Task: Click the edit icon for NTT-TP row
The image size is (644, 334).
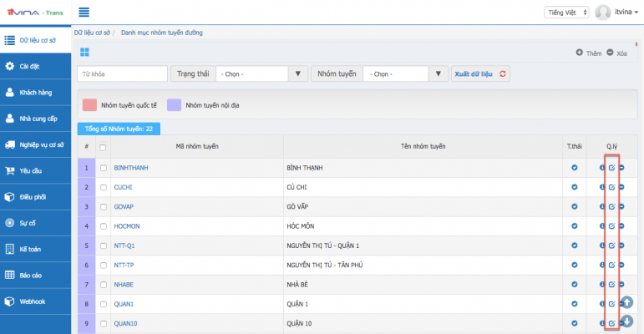Action: (x=611, y=265)
